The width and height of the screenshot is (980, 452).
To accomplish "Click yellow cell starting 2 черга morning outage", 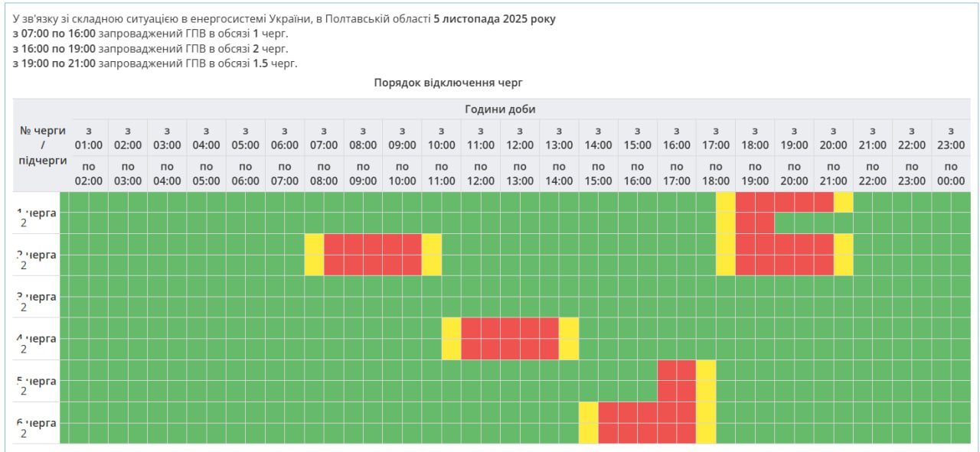I will 314,255.
